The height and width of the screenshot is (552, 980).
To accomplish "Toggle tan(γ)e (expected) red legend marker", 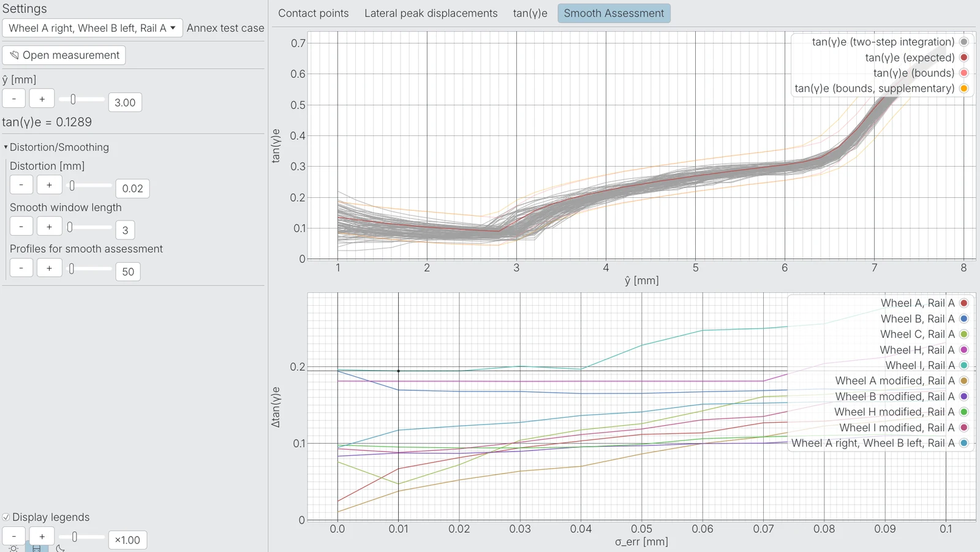I will [963, 58].
